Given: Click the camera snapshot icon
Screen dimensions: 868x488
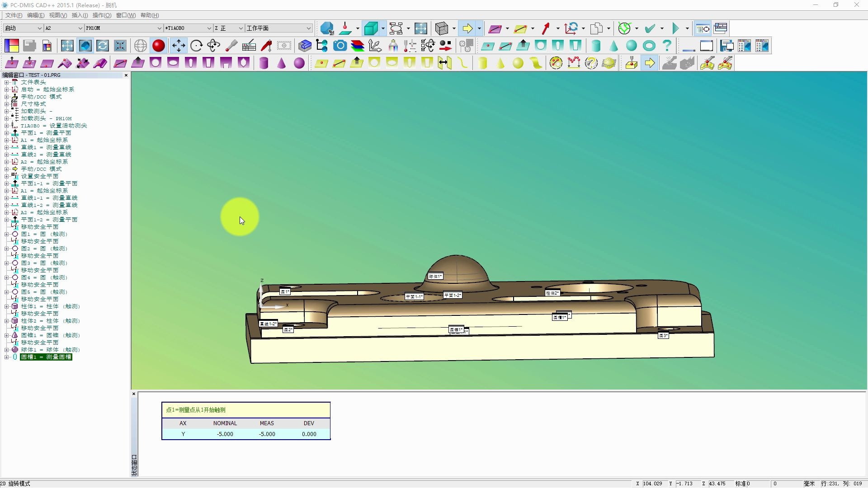Looking at the screenshot, I should tap(340, 46).
